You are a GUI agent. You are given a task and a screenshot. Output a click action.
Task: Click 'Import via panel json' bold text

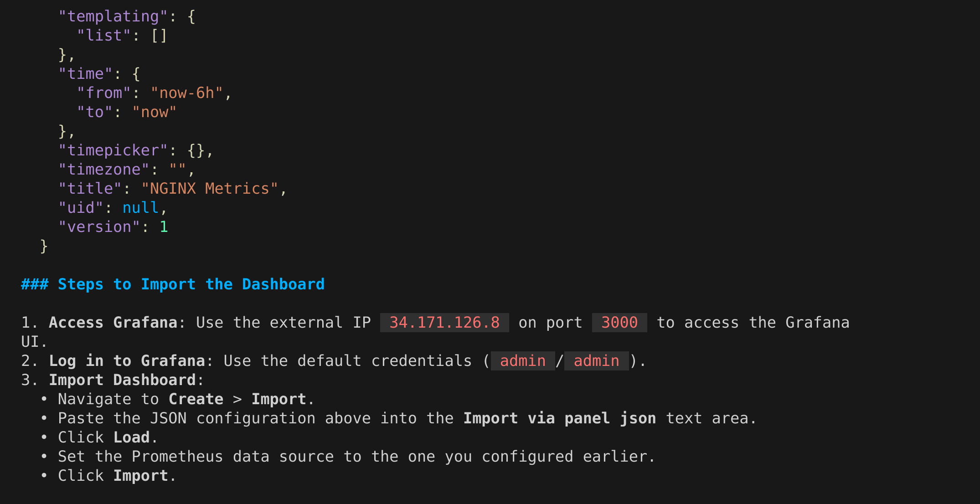pos(560,418)
